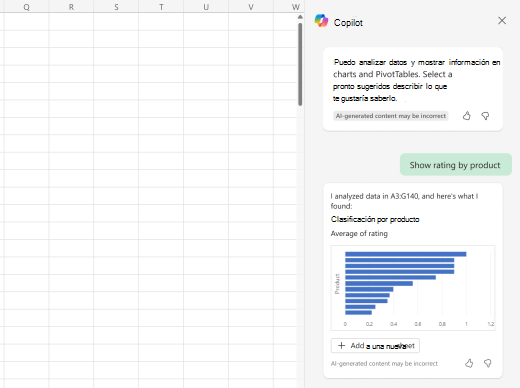Select column Q header
This screenshot has height=388, width=520.
pyautogui.click(x=26, y=7)
